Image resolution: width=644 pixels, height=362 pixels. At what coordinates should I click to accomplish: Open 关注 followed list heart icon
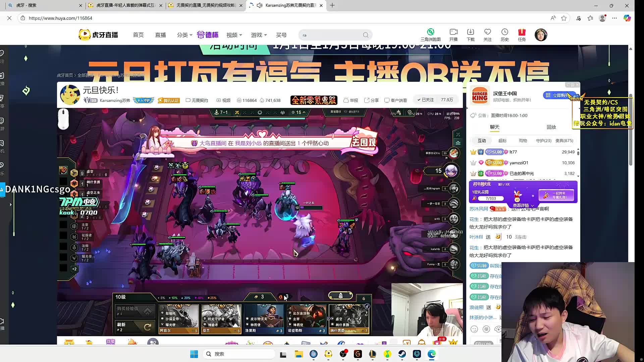coord(488,32)
